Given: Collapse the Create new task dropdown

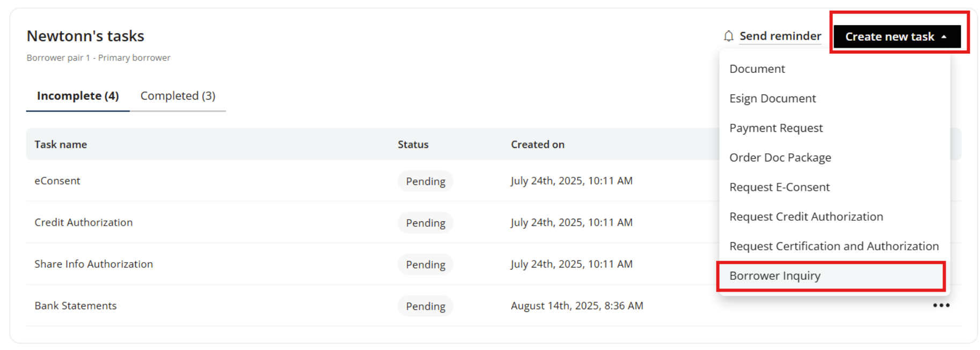Looking at the screenshot, I should click(x=896, y=36).
